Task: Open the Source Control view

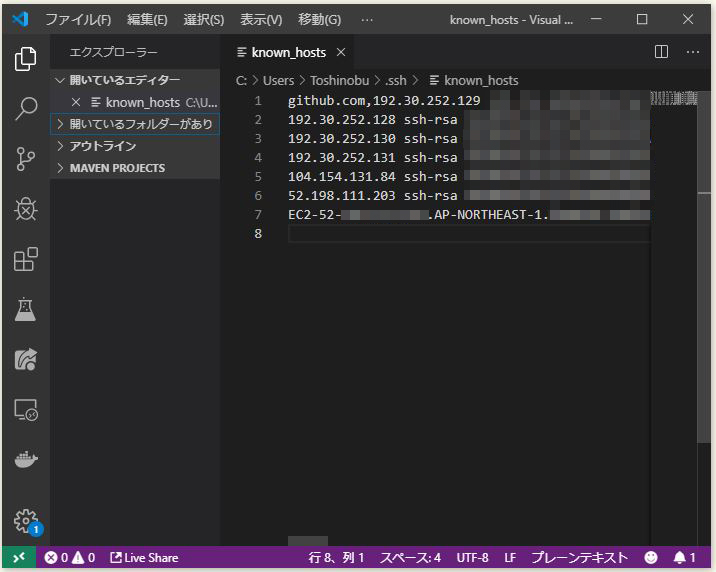Action: tap(26, 159)
